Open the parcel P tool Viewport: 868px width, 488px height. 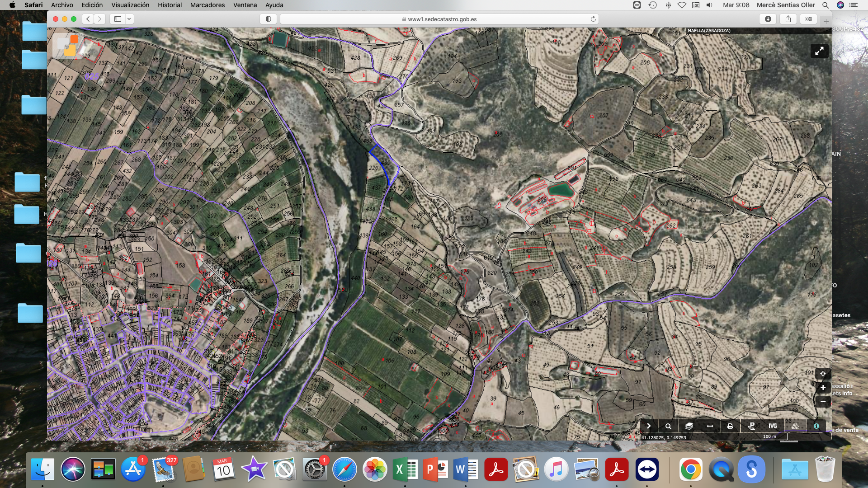[x=752, y=426]
